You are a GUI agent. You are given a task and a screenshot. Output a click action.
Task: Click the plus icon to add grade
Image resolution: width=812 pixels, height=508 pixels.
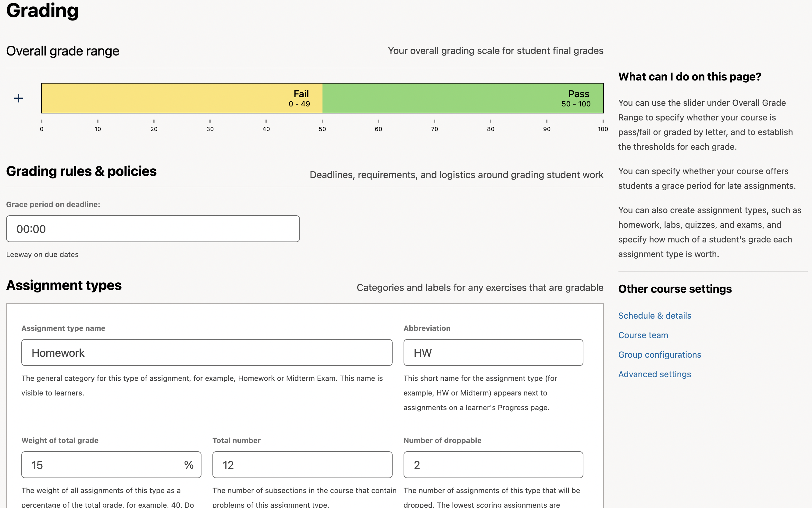pos(19,98)
